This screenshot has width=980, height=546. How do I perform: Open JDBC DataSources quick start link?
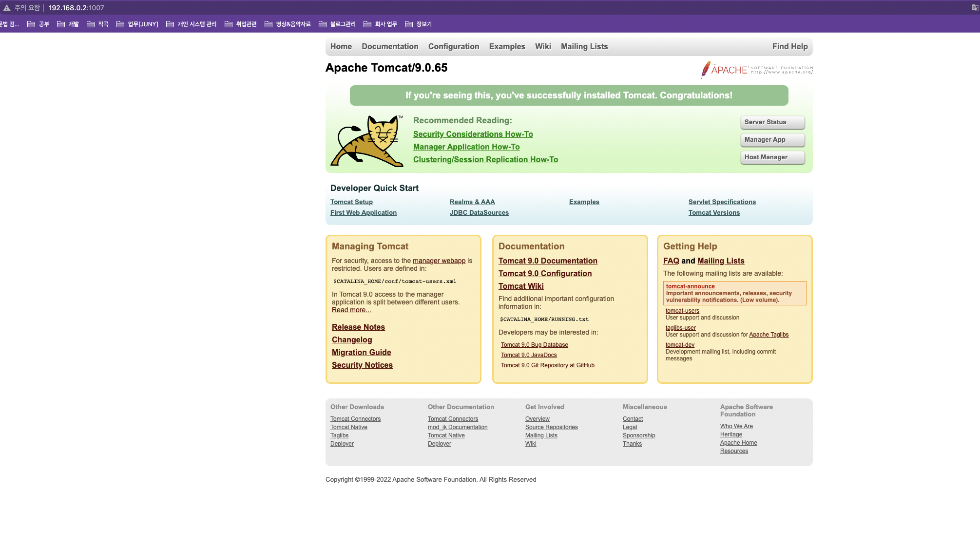click(479, 212)
